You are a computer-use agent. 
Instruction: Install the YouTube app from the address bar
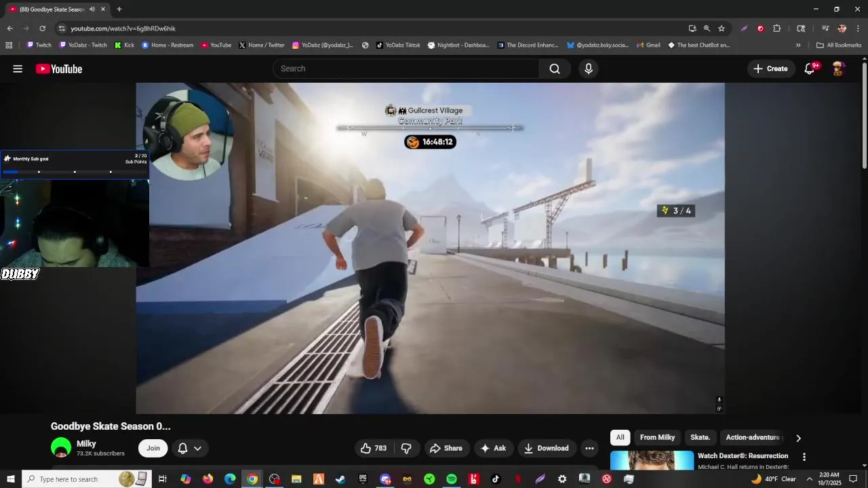tap(692, 28)
